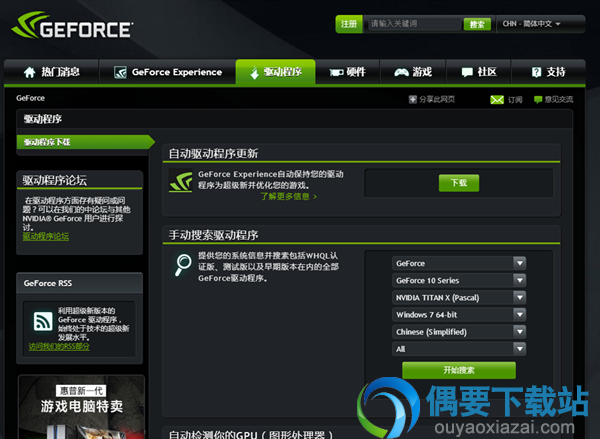Open the All driver type dropdown

coord(459,349)
